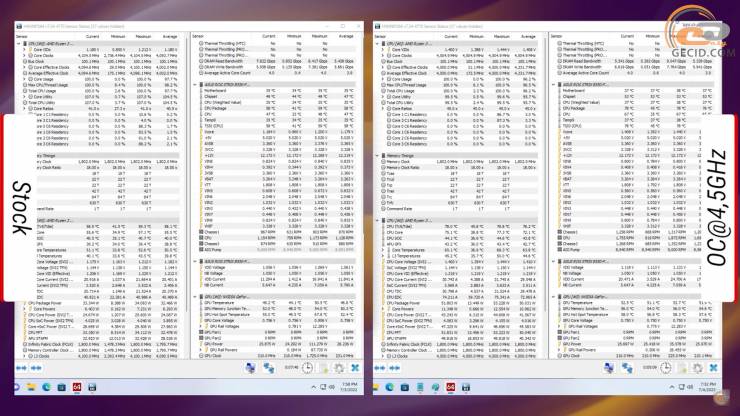Collapse CPU [#0] AMD Ryzen group in Stock window
740x416 pixels.
(x=19, y=43)
